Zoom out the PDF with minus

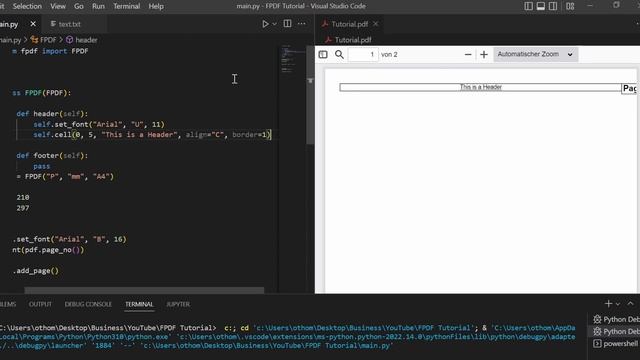(x=468, y=54)
